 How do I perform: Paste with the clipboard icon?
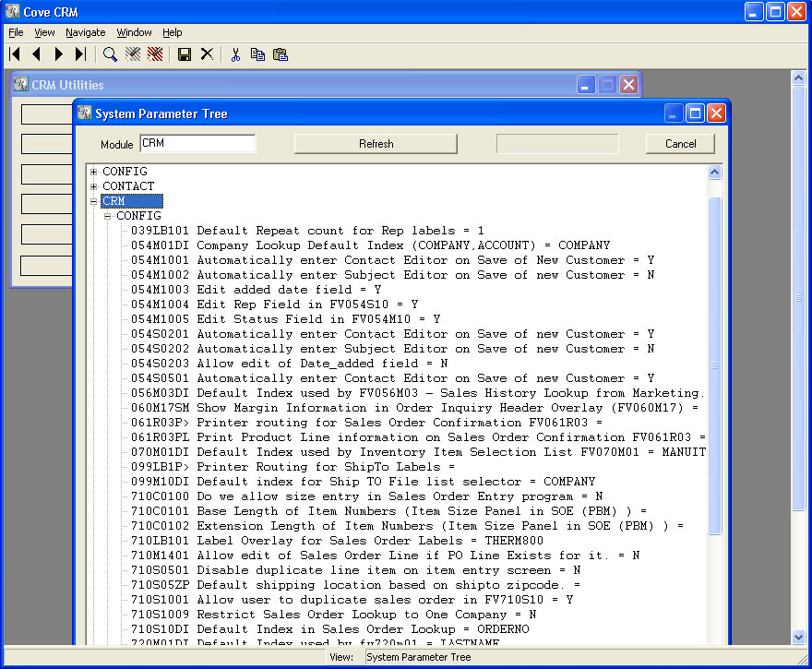coord(281,54)
